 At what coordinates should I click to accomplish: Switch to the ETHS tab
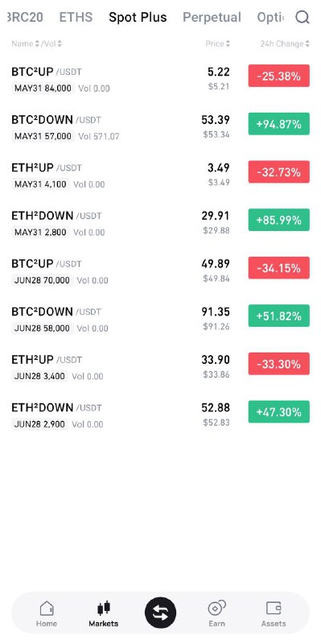(x=76, y=17)
